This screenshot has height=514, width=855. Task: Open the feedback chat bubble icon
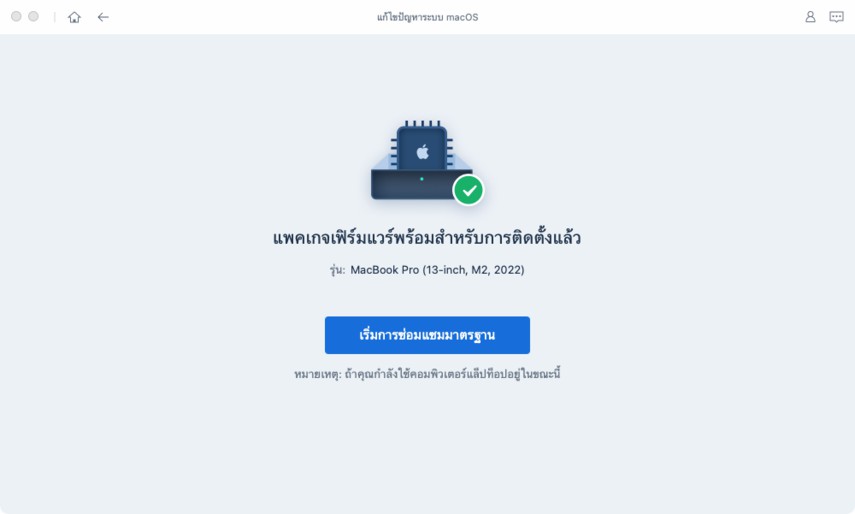click(x=836, y=17)
